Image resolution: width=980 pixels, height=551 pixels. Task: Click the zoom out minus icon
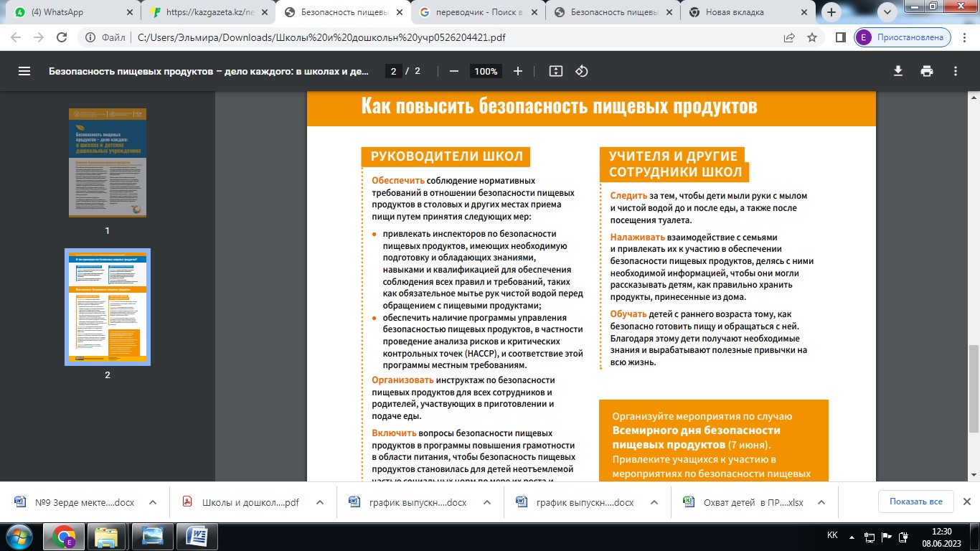453,71
